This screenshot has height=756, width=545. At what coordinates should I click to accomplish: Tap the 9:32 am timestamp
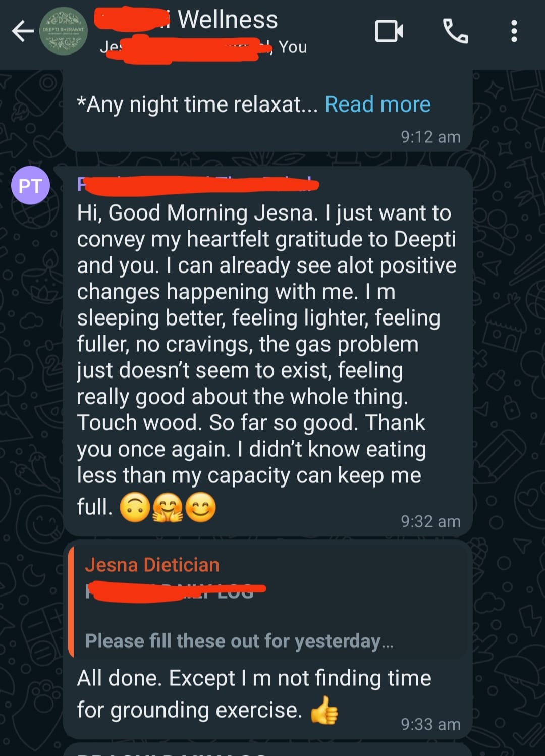430,521
